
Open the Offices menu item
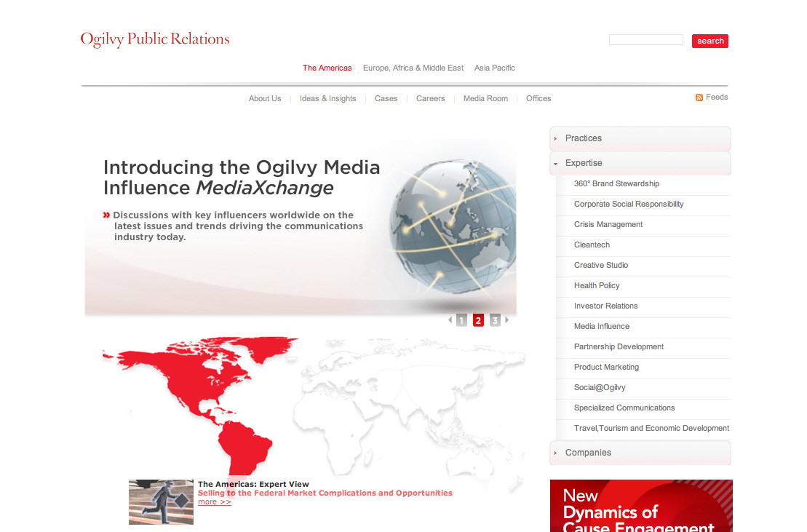tap(538, 98)
